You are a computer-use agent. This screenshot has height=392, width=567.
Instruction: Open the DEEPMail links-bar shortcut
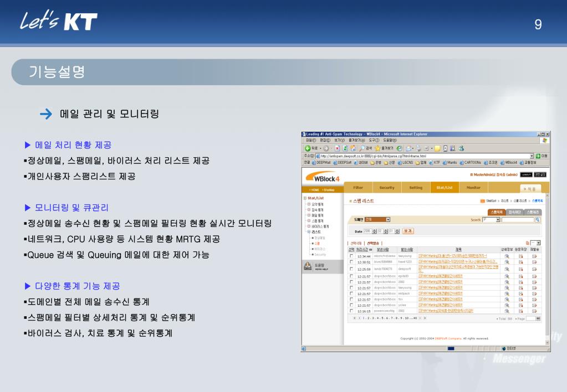pos(321,163)
